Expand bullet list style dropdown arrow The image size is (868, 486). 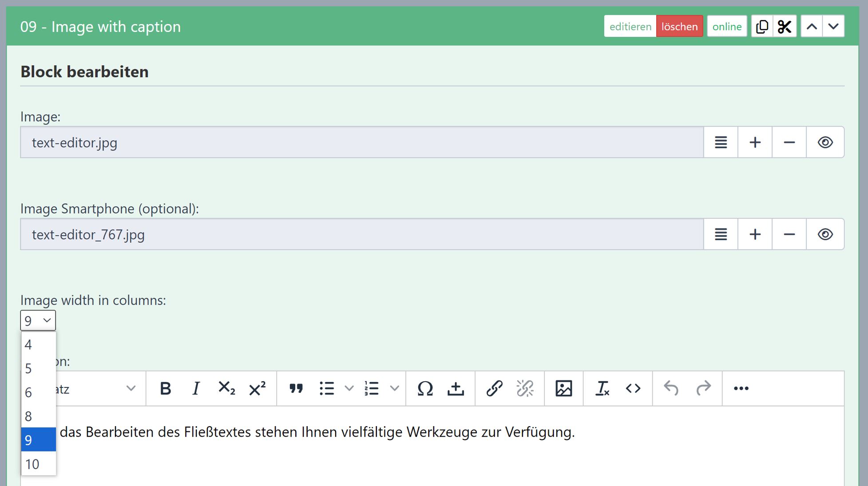(x=349, y=388)
